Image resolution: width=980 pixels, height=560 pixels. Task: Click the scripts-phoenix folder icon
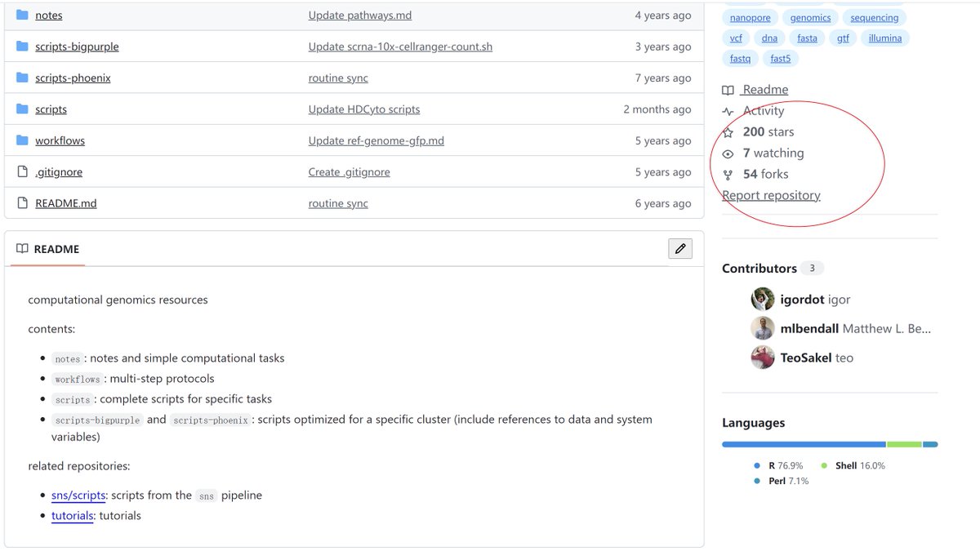(22, 78)
